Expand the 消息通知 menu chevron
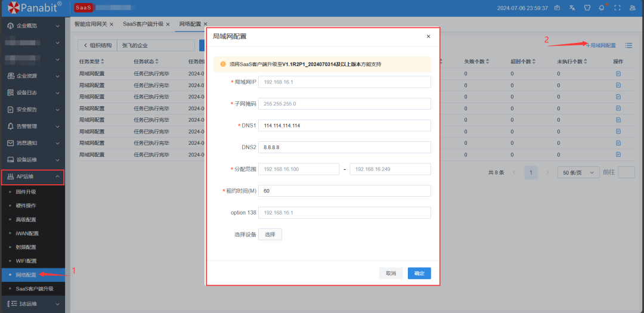This screenshot has height=313, width=644. (x=57, y=143)
